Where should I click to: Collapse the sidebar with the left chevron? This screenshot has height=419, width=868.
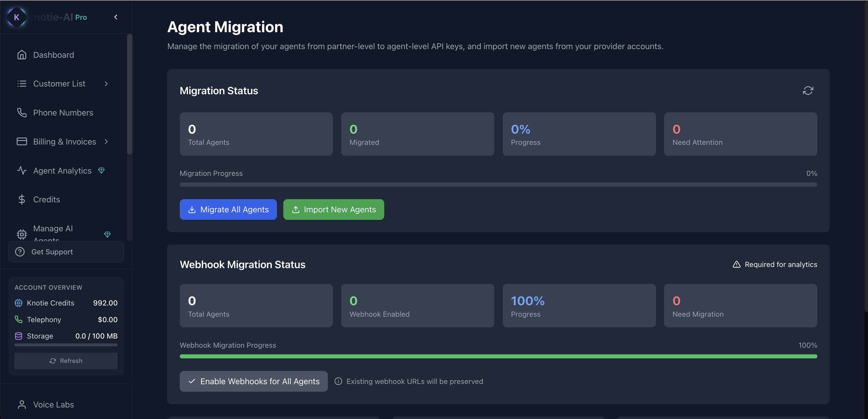click(x=116, y=17)
